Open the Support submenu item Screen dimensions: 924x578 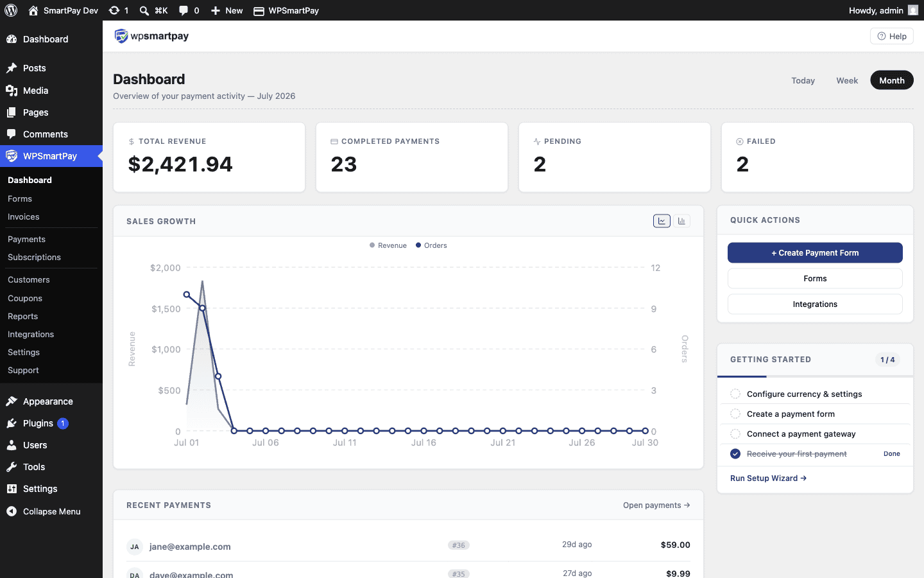click(x=23, y=371)
